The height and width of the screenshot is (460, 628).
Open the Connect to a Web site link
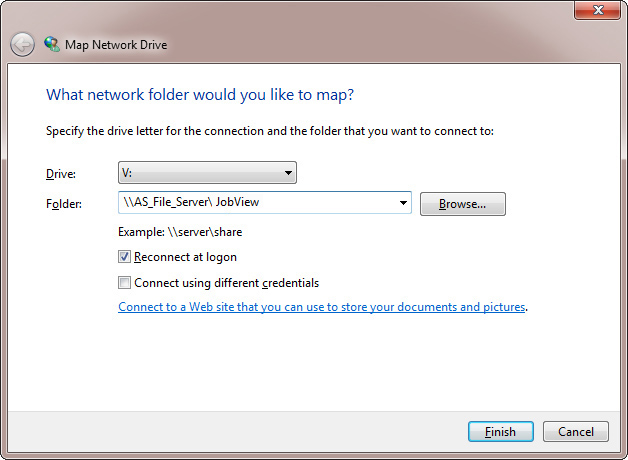coord(321,307)
